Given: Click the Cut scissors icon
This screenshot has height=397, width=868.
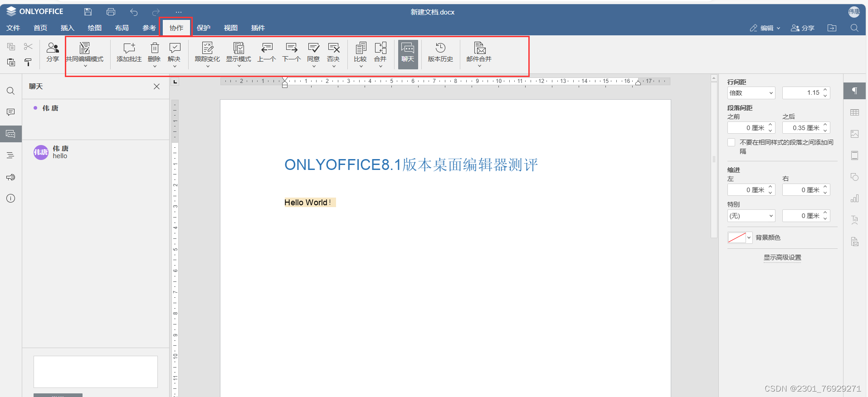Looking at the screenshot, I should 28,46.
